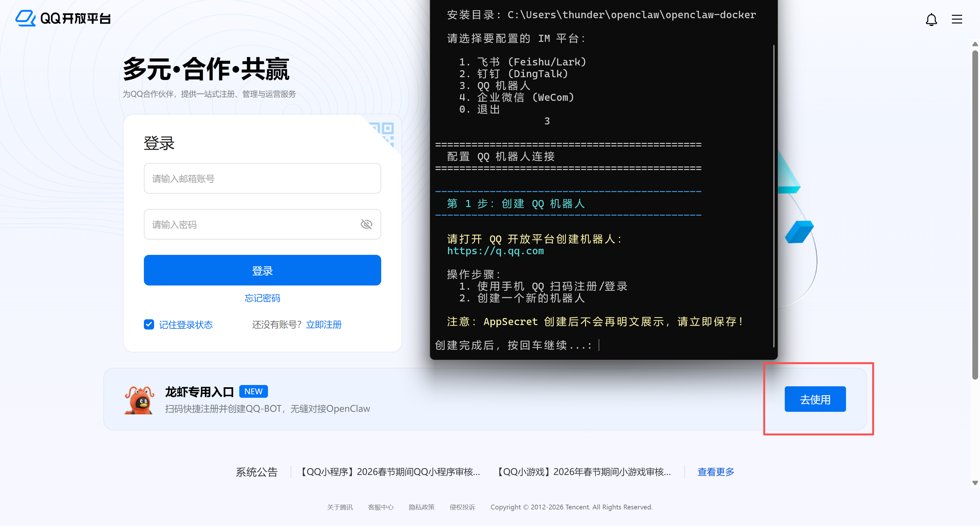Open the hamburger menu icon
980x526 pixels.
956,19
